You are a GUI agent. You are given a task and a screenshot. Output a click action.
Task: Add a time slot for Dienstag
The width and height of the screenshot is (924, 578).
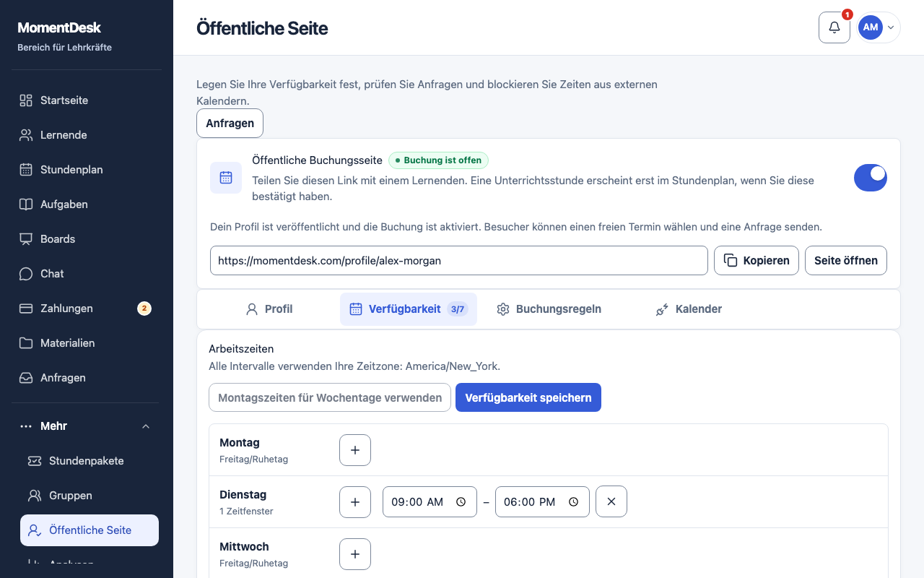(x=355, y=502)
